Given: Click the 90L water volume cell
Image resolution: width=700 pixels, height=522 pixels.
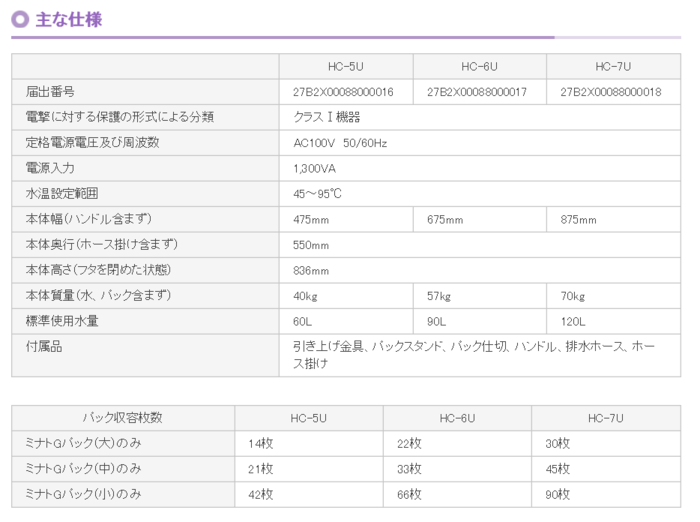Looking at the screenshot, I should 438,321.
